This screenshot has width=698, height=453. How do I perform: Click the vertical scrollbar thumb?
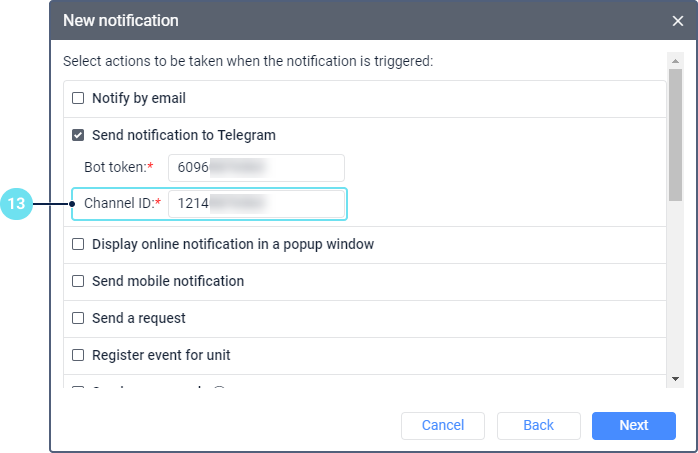pyautogui.click(x=675, y=135)
